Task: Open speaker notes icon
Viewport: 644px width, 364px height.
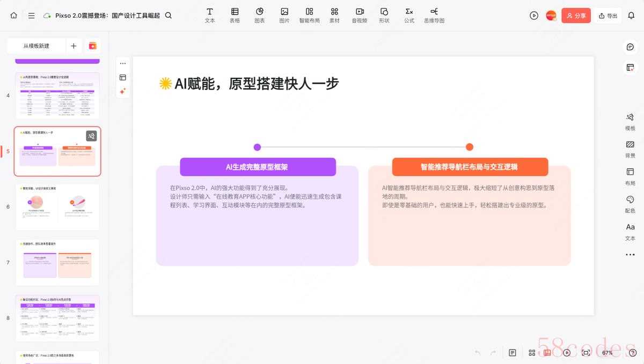Action: tap(513, 353)
